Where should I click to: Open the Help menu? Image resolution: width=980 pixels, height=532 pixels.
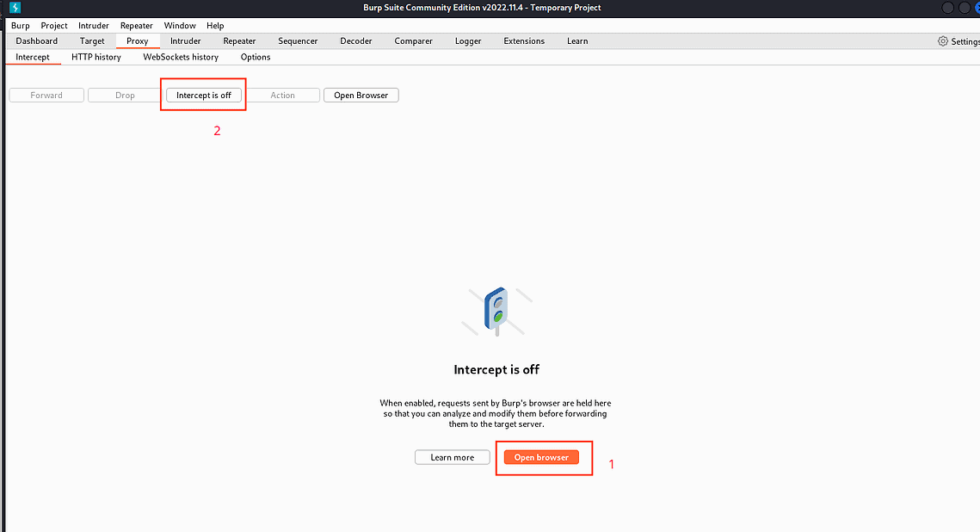215,26
